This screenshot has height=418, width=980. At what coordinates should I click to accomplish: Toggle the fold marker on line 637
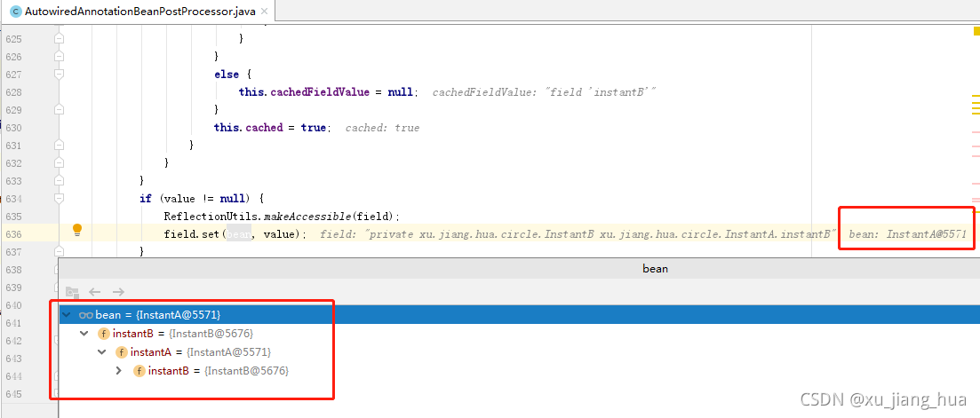coord(59,252)
